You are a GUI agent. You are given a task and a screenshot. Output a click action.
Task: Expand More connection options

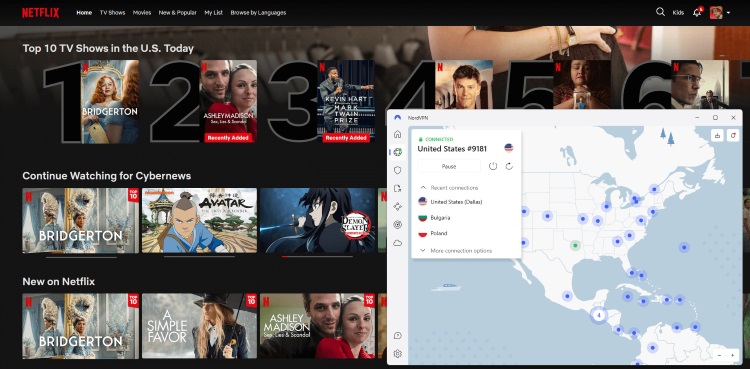pyautogui.click(x=455, y=250)
